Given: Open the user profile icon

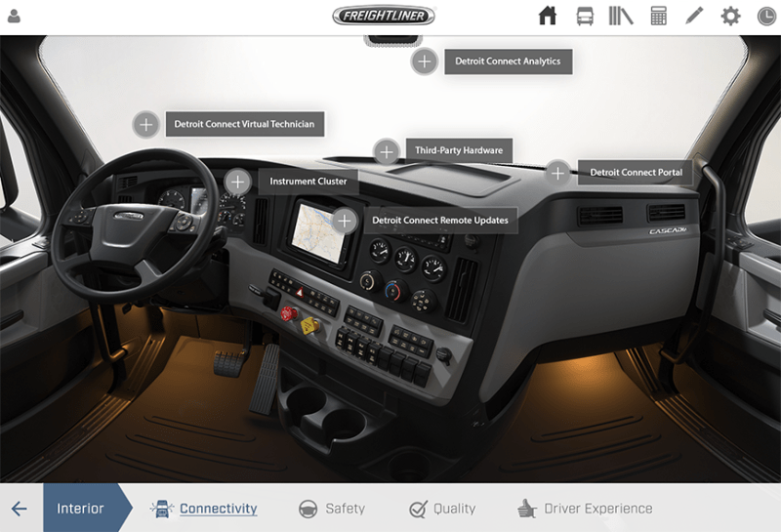Looking at the screenshot, I should pos(14,16).
